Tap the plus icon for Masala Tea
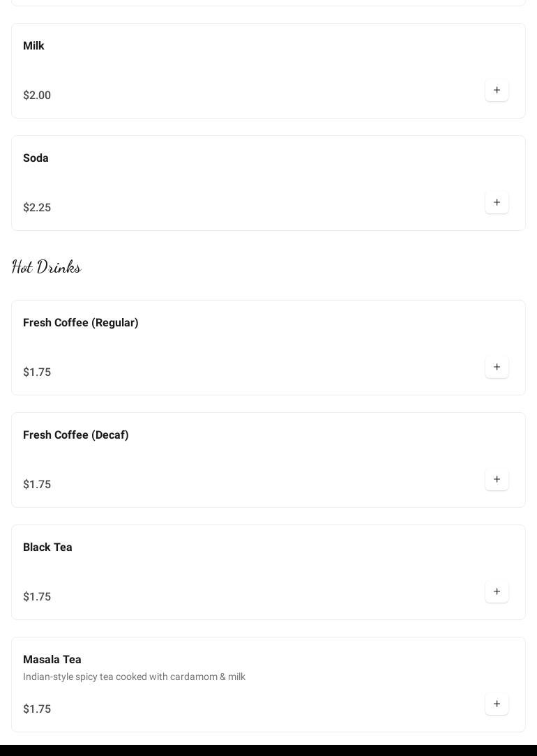This screenshot has height=756, width=537. coord(497,704)
